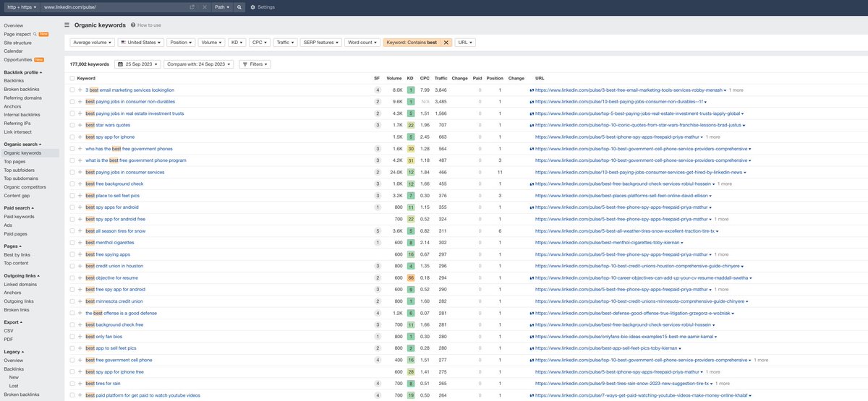The width and height of the screenshot is (868, 401).
Task: Check the 'who has the best free government phones' row
Action: point(72,149)
